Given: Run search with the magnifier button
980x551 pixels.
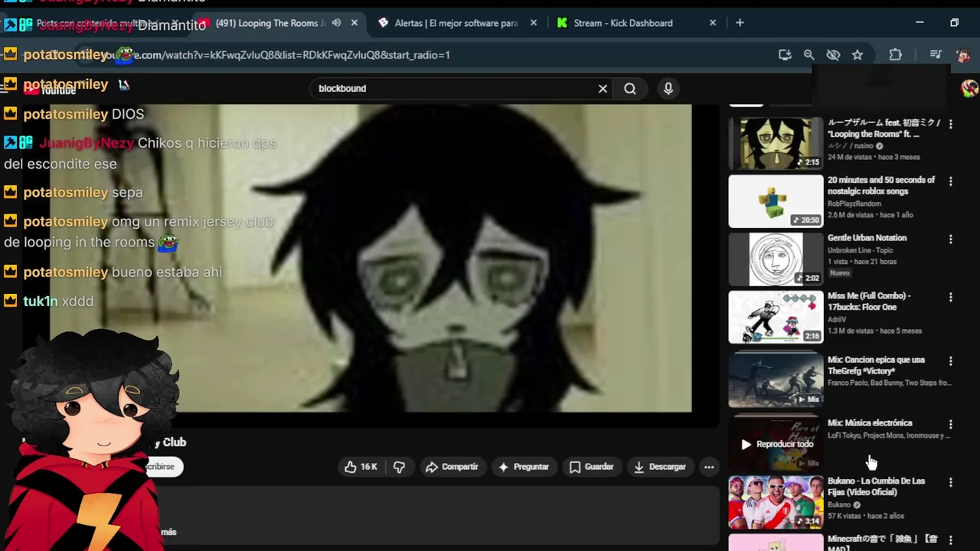Looking at the screenshot, I should 630,89.
